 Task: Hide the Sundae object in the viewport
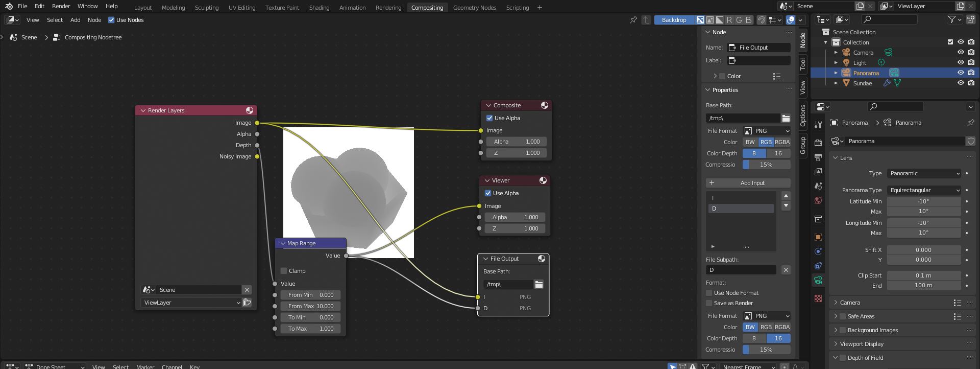pyautogui.click(x=961, y=83)
